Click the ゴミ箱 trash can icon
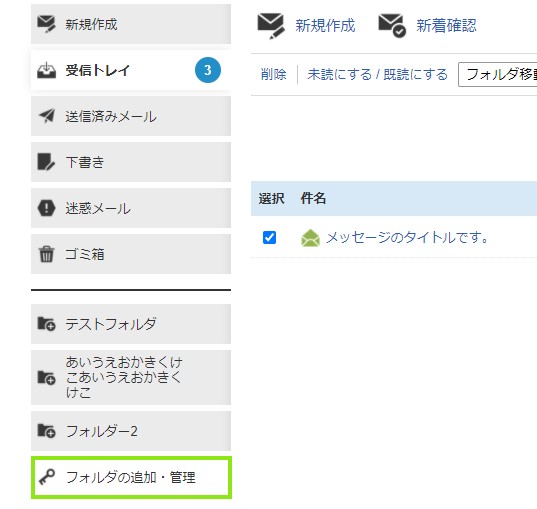537x509 pixels. coord(46,254)
